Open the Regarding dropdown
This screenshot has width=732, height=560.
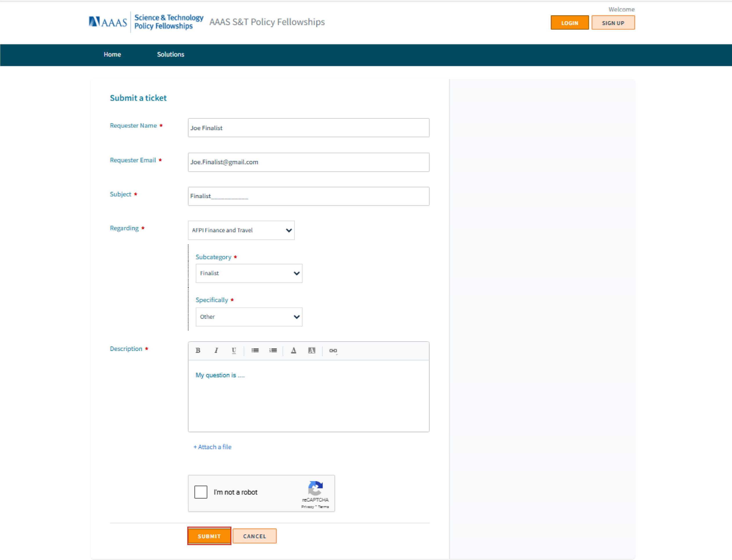click(x=241, y=230)
